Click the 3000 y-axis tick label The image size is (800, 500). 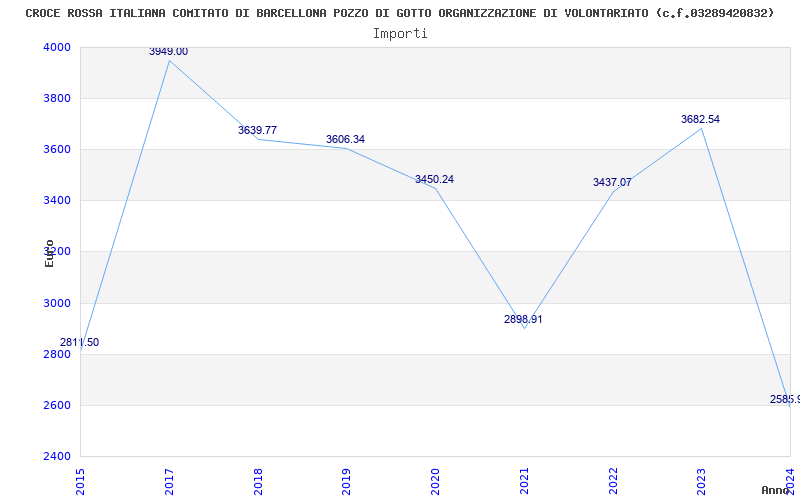click(58, 303)
